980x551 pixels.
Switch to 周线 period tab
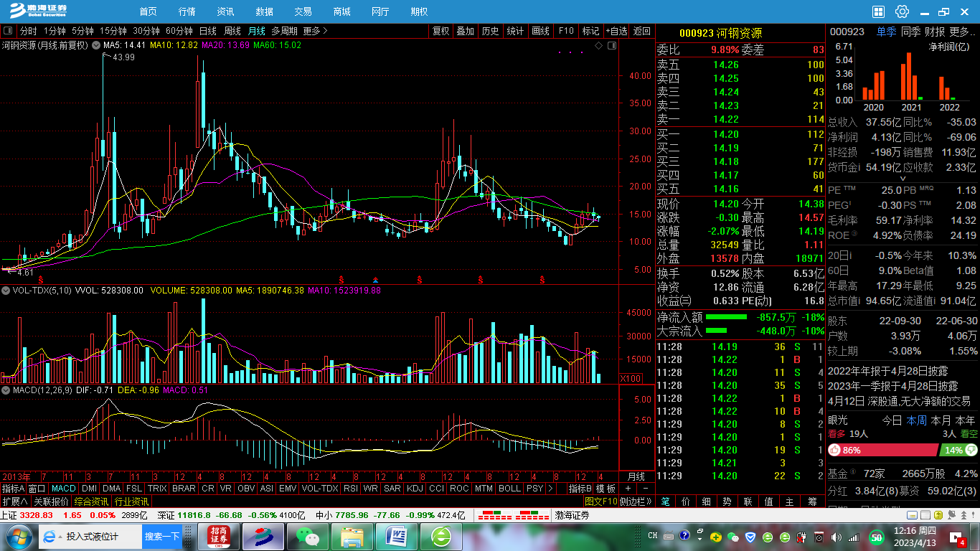click(232, 31)
